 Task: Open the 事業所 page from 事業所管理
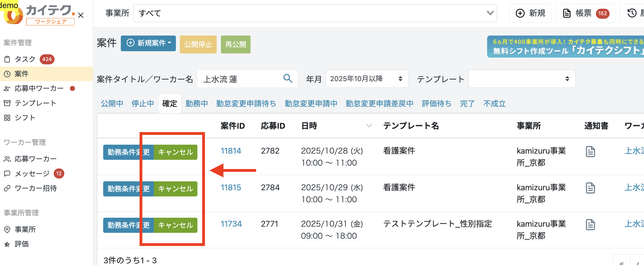click(25, 229)
